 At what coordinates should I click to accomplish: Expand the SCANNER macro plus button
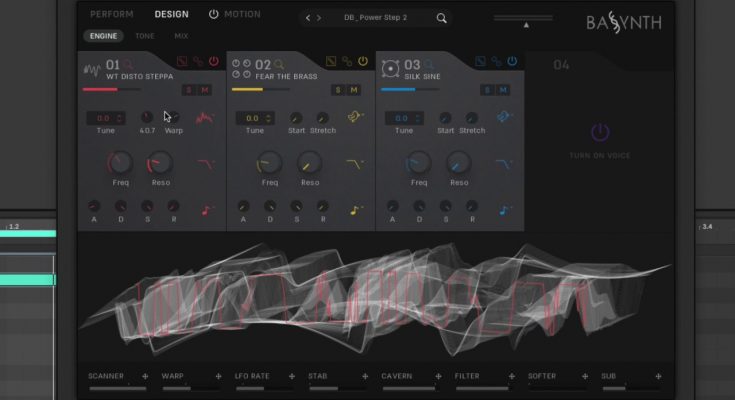[x=144, y=376]
